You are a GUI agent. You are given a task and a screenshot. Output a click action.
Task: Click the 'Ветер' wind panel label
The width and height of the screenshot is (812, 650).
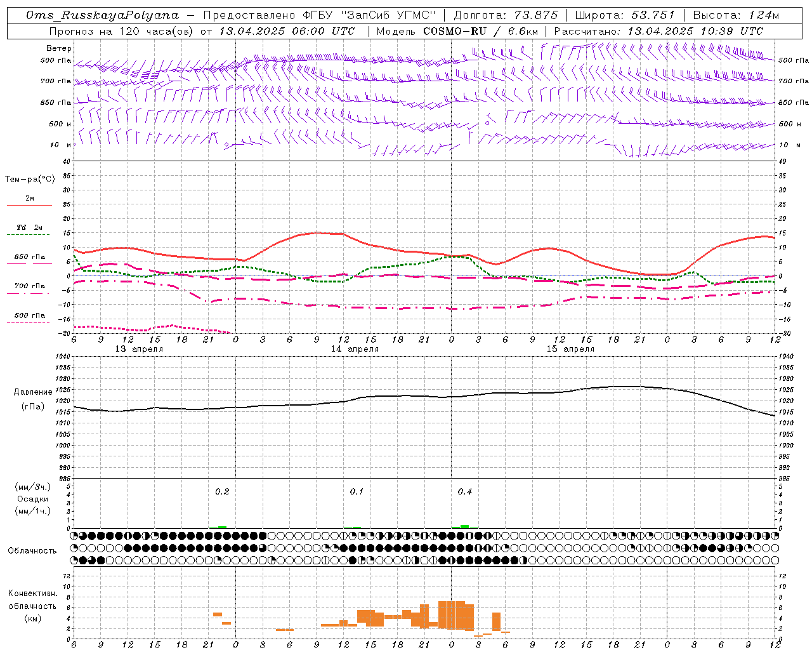[x=59, y=48]
